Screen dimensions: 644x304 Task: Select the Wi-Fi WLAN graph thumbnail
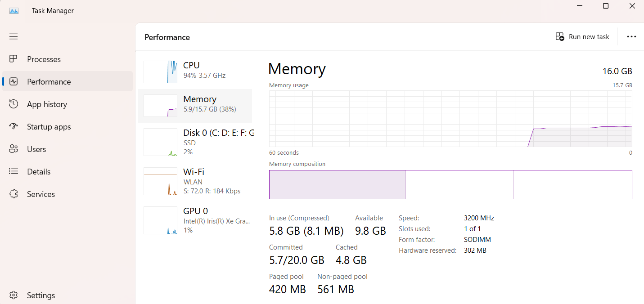coord(160,181)
